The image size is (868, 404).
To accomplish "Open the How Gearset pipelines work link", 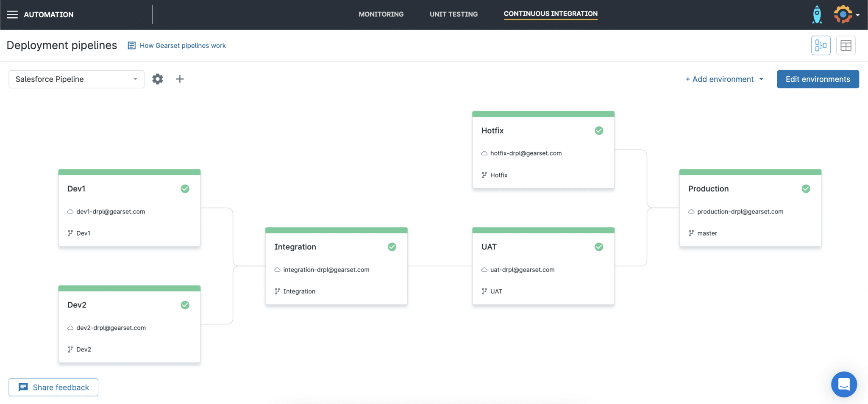I will (x=183, y=45).
